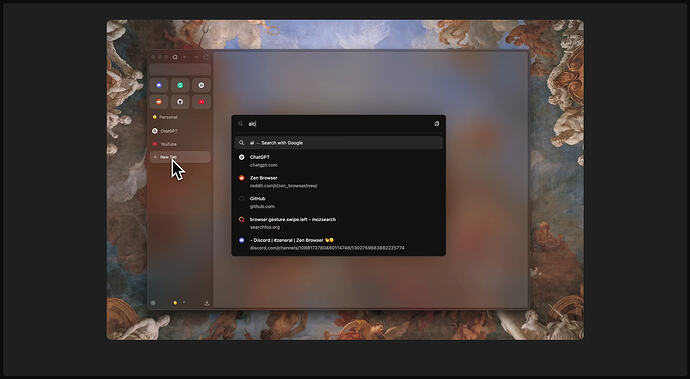Open the YouTube pinned essential tile

201,102
